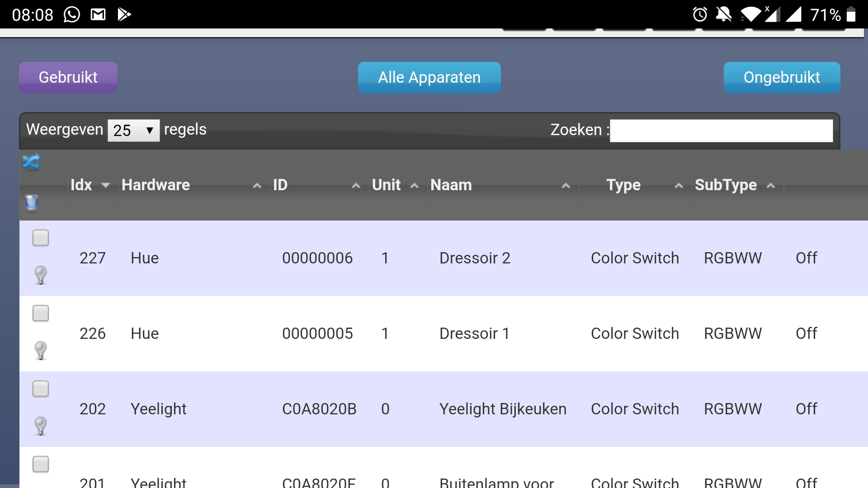Image resolution: width=868 pixels, height=488 pixels.
Task: Click ID value C0A8020B
Action: click(x=319, y=409)
